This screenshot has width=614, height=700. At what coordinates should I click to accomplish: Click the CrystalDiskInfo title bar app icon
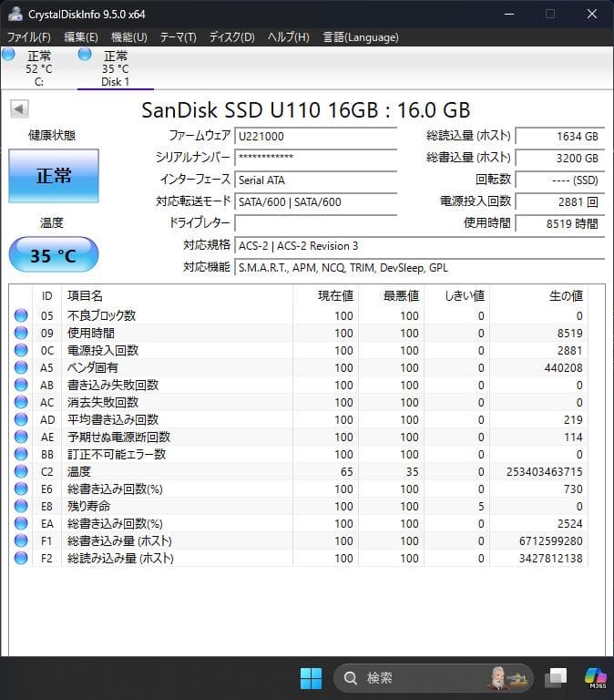[15, 14]
